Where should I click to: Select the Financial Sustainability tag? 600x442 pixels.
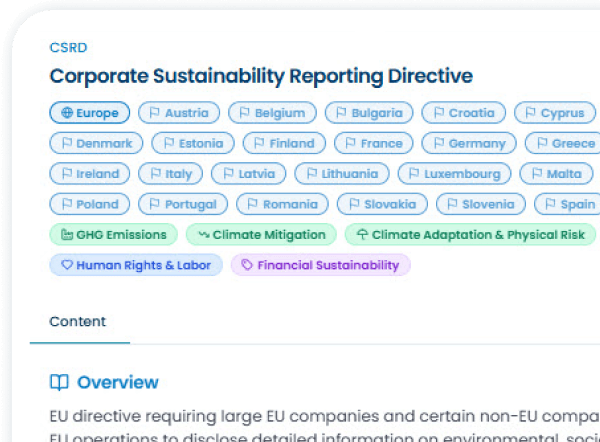click(x=321, y=265)
